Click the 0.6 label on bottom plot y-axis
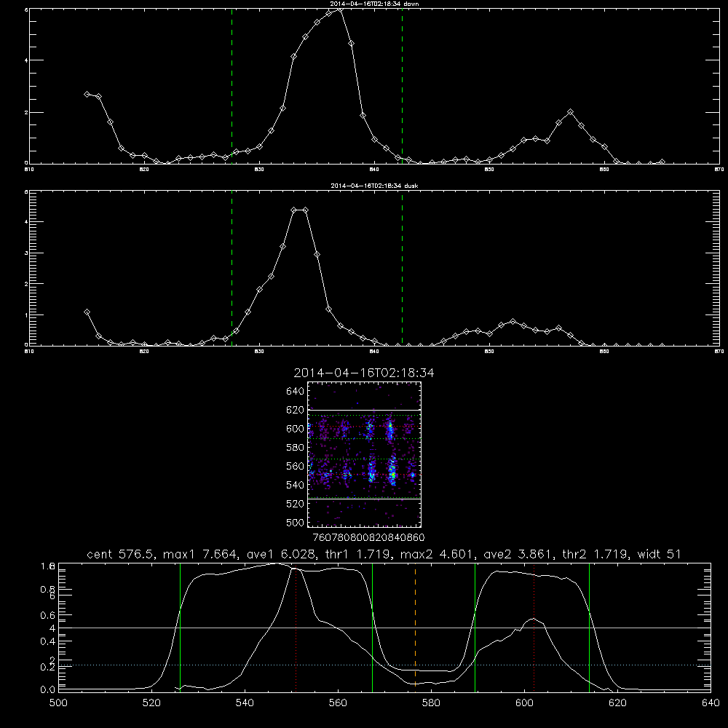 (48, 615)
